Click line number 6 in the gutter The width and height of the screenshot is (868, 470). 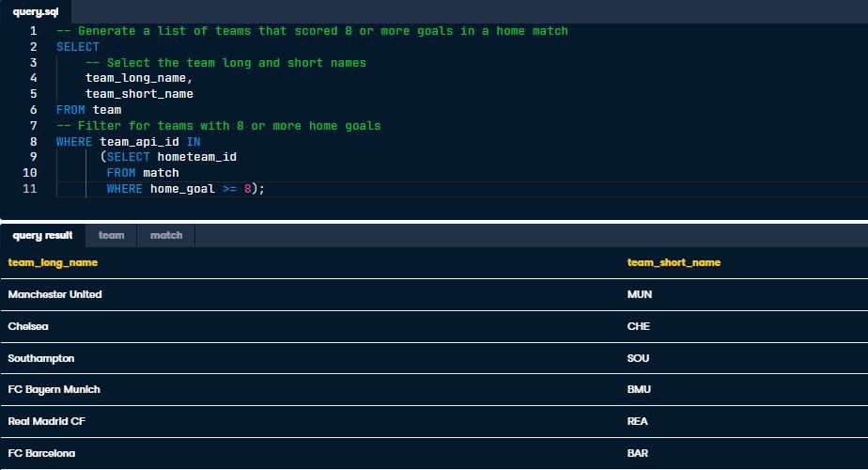[33, 110]
